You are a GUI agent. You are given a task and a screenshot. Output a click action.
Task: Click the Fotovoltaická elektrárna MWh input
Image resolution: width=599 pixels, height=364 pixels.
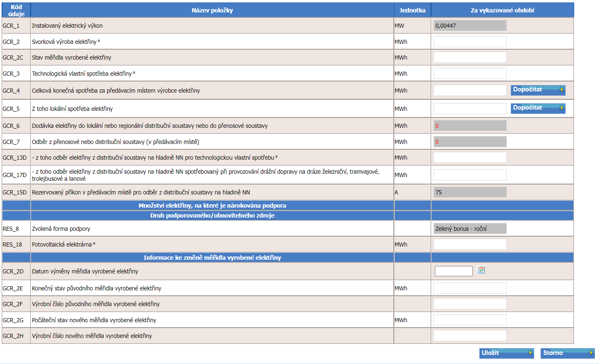470,244
